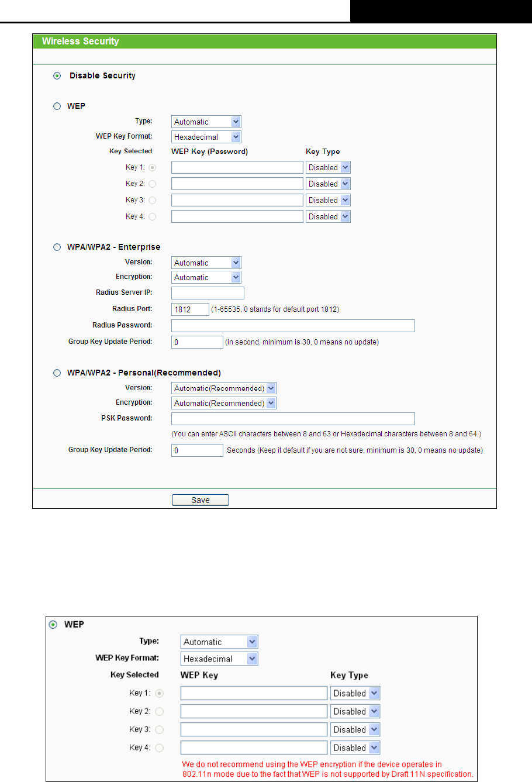Click the Radius Server IP field
Viewport: 532px width, 782px height.
tap(208, 293)
